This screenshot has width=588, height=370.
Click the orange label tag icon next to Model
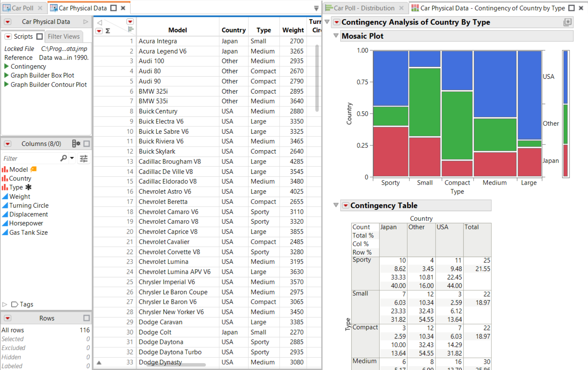(33, 169)
